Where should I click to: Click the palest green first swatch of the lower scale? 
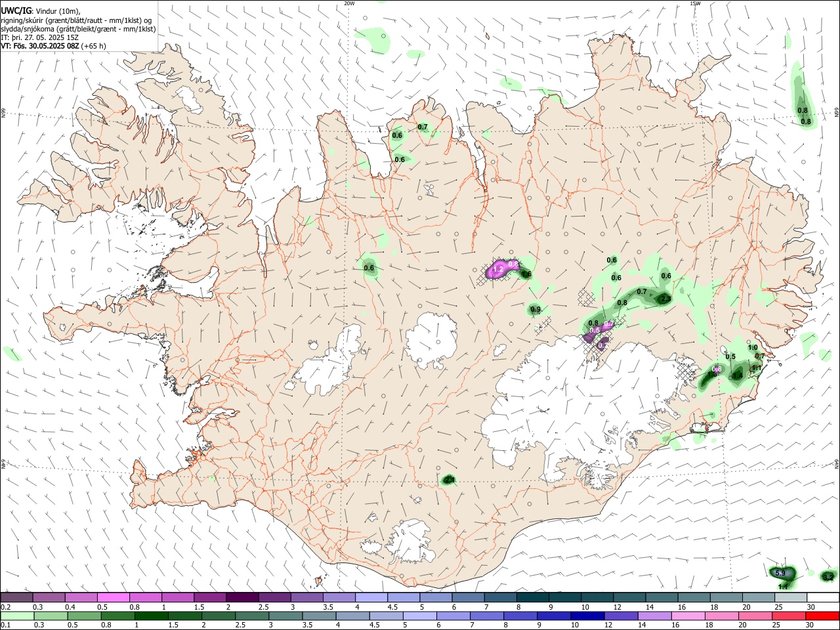[16, 616]
